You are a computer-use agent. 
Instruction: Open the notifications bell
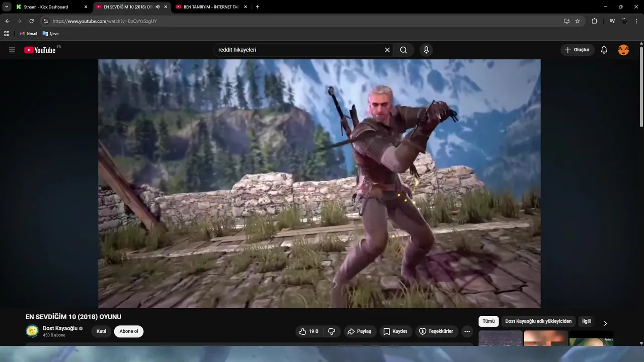pyautogui.click(x=604, y=50)
